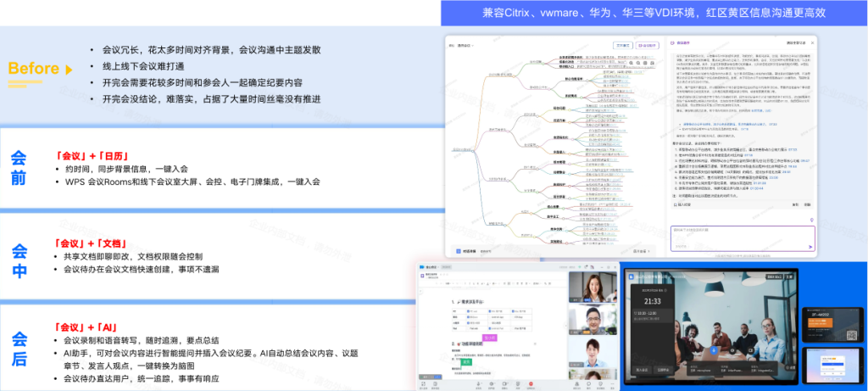Screen dimensions: 868x391
Task: Open 设置 on the room screen
Action: coord(791,368)
